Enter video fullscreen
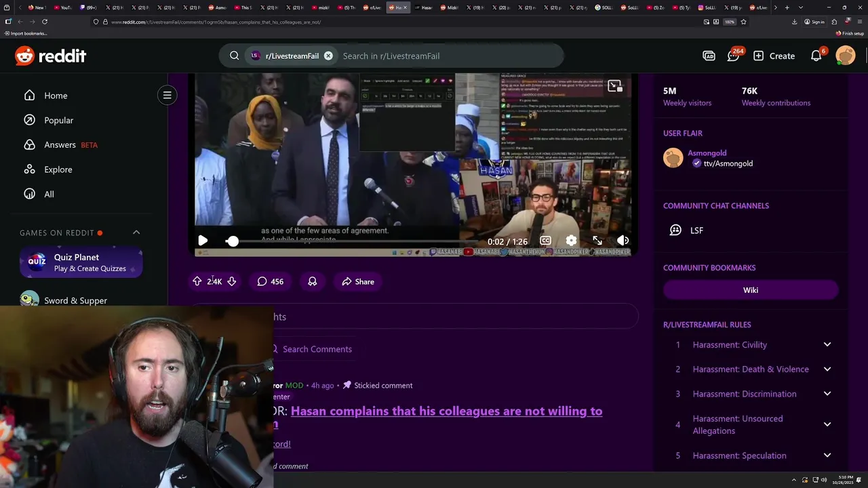Screen dimensions: 868x488 pyautogui.click(x=597, y=241)
